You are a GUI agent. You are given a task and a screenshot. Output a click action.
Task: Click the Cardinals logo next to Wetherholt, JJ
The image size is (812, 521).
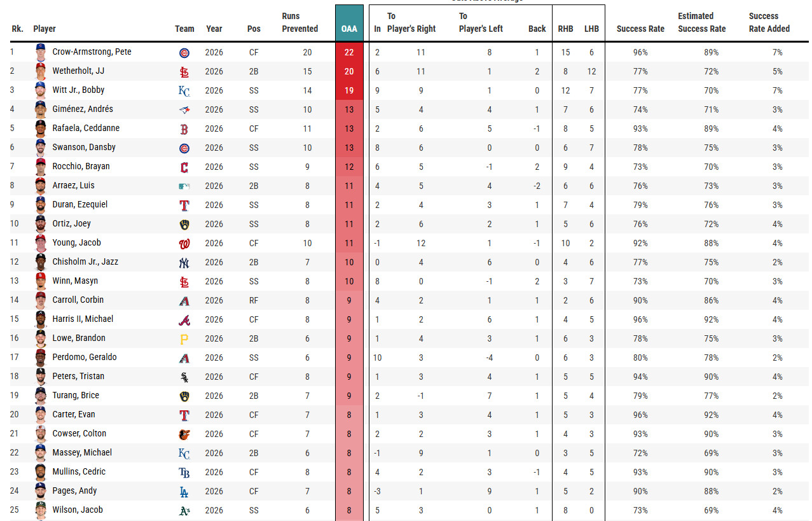coord(184,72)
